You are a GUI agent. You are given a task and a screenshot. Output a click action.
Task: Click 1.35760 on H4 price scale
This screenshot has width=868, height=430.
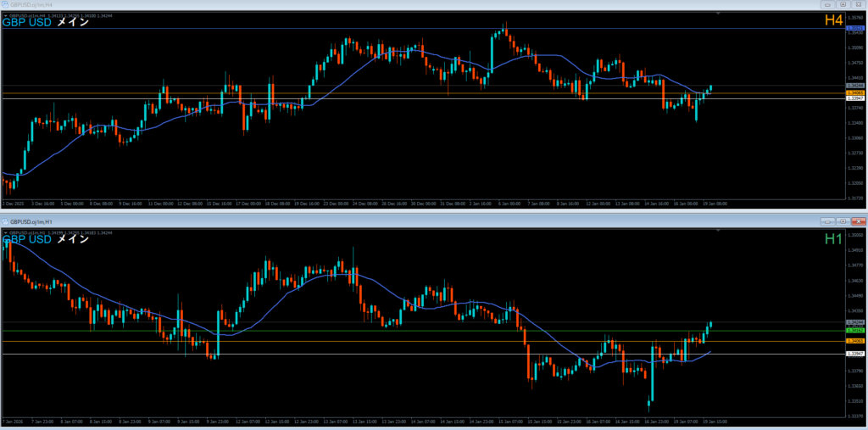tap(856, 17)
